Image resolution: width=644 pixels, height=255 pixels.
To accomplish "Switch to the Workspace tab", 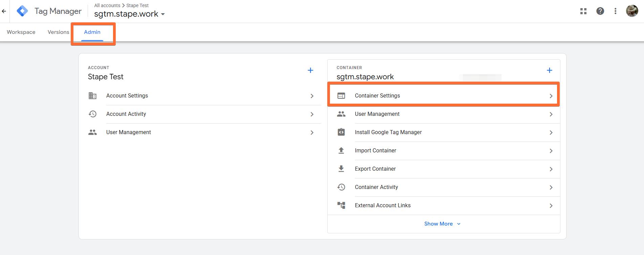I will 21,32.
